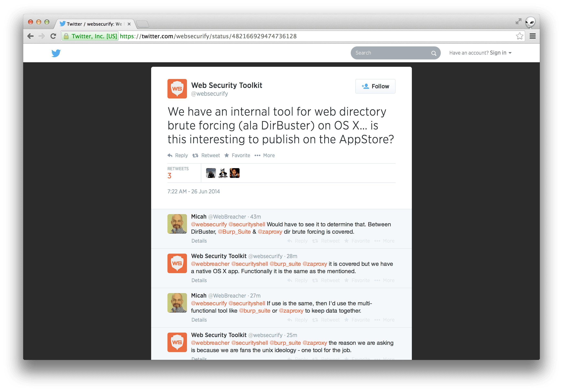Click @zaproxy mention in the 25m reply
Viewport: 563px width, 392px height.
click(315, 343)
